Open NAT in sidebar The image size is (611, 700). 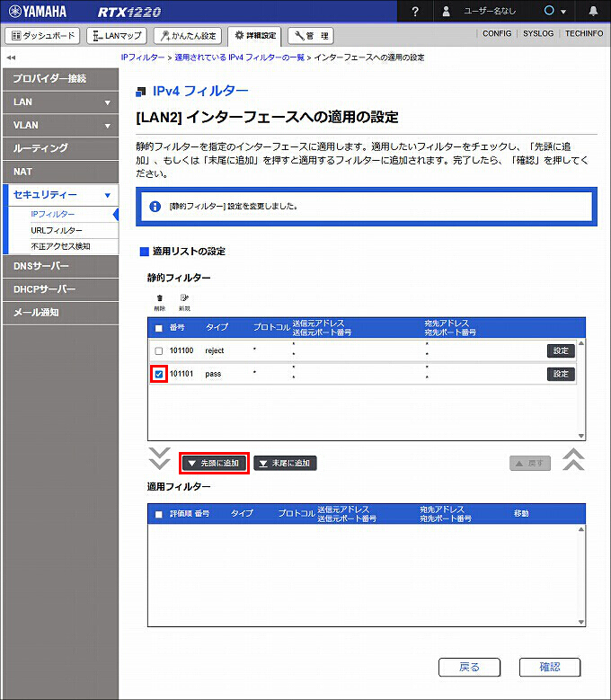pos(61,172)
